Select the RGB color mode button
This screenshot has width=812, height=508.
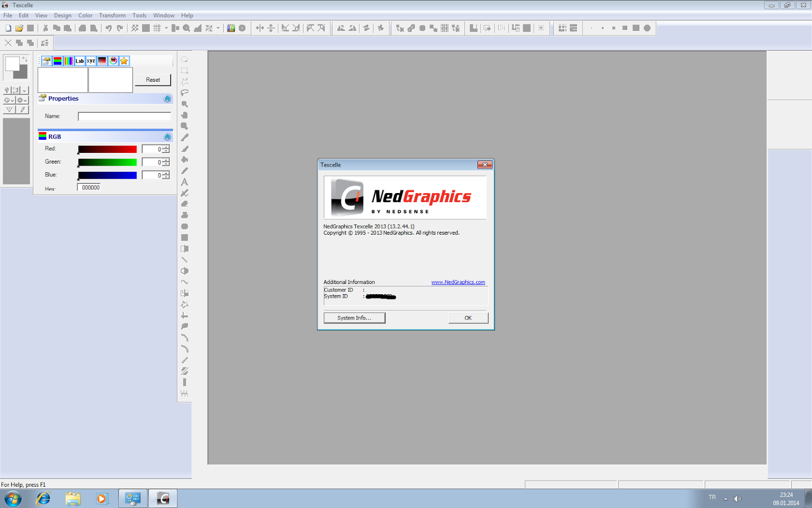[x=57, y=61]
